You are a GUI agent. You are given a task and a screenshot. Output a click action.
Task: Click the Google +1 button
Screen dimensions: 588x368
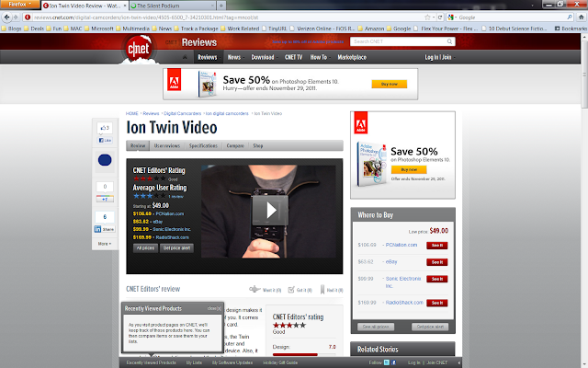tap(105, 199)
